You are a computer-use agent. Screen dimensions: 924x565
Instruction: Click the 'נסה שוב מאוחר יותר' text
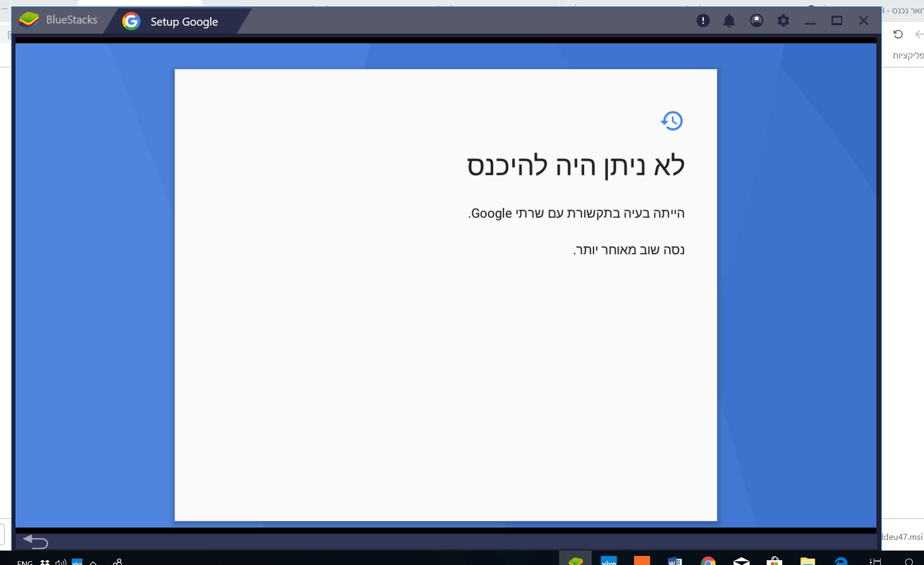(x=629, y=250)
